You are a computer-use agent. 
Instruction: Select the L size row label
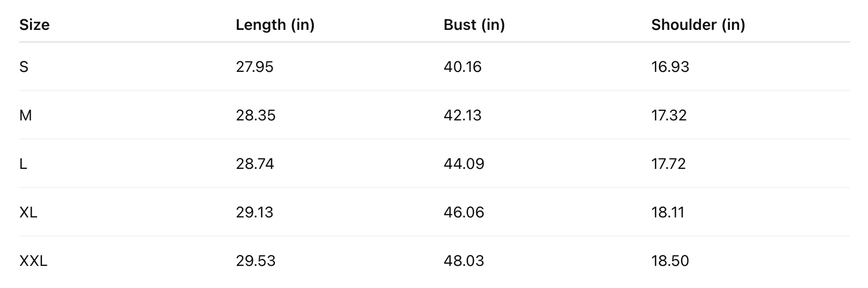(x=23, y=164)
